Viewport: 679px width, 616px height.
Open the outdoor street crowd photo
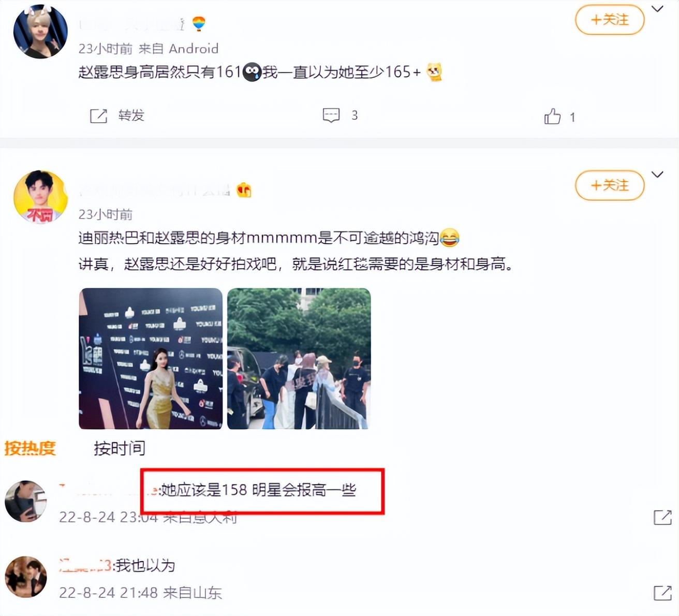pos(299,359)
